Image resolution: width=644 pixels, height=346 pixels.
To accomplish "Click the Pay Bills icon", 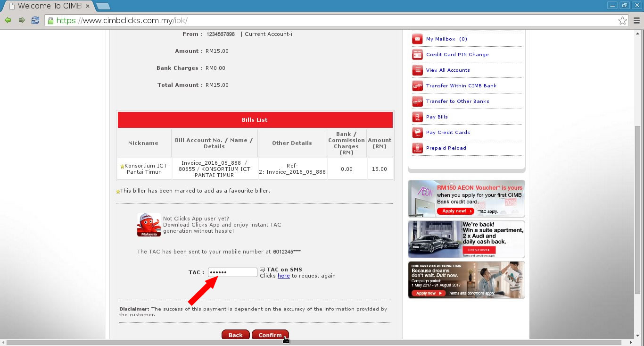I will (x=417, y=117).
